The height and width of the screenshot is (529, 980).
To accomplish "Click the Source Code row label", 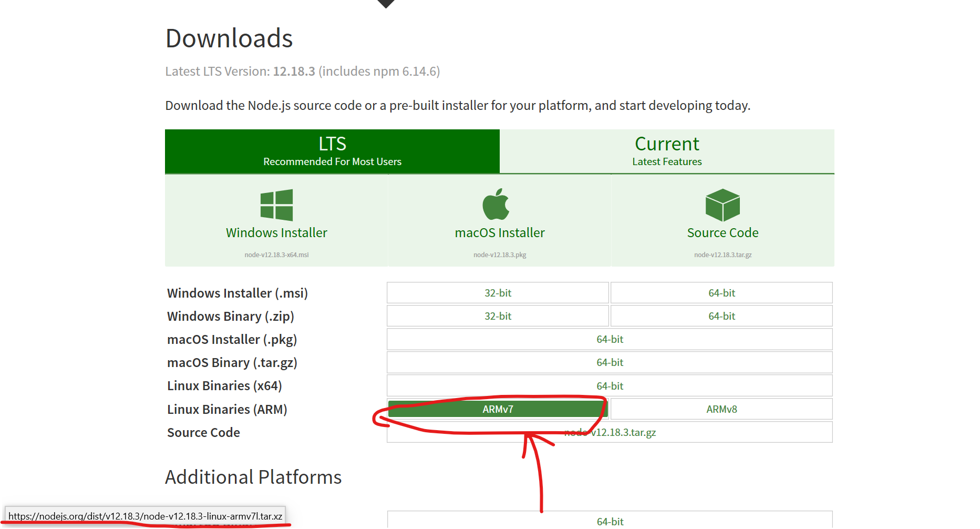I will click(203, 432).
